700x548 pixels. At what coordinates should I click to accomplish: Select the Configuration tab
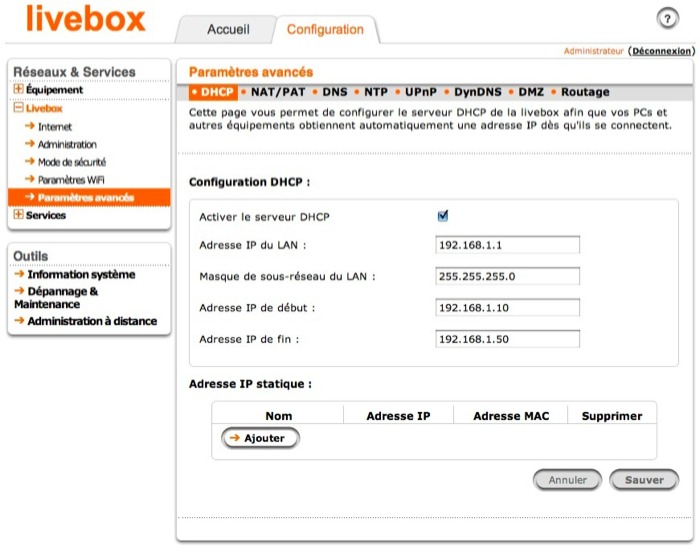(x=325, y=29)
